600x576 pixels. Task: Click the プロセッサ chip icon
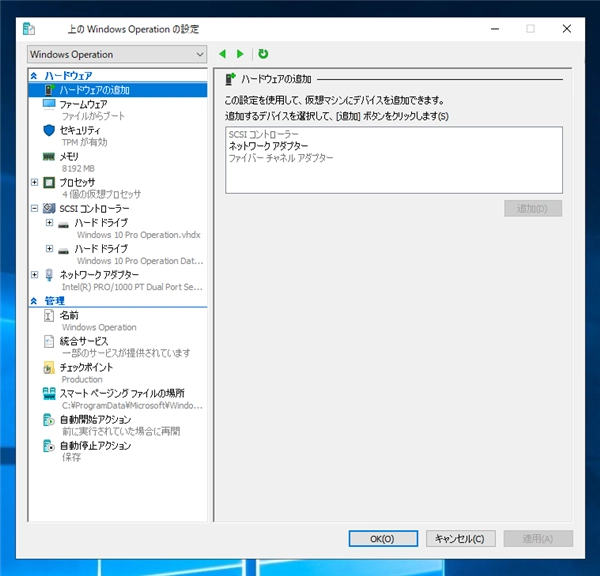click(x=49, y=183)
